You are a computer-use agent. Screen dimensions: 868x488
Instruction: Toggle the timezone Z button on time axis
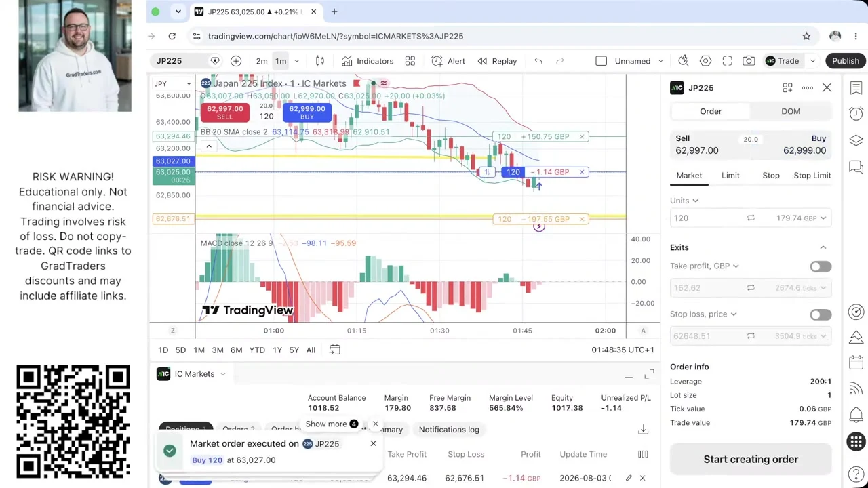(x=172, y=331)
